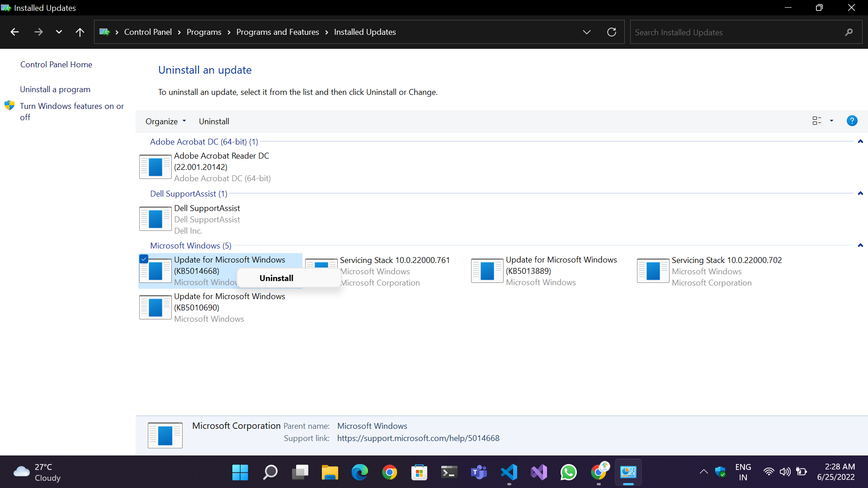
Task: Select the Adobe Acrobat DC (64-bit) group header
Action: (x=204, y=142)
